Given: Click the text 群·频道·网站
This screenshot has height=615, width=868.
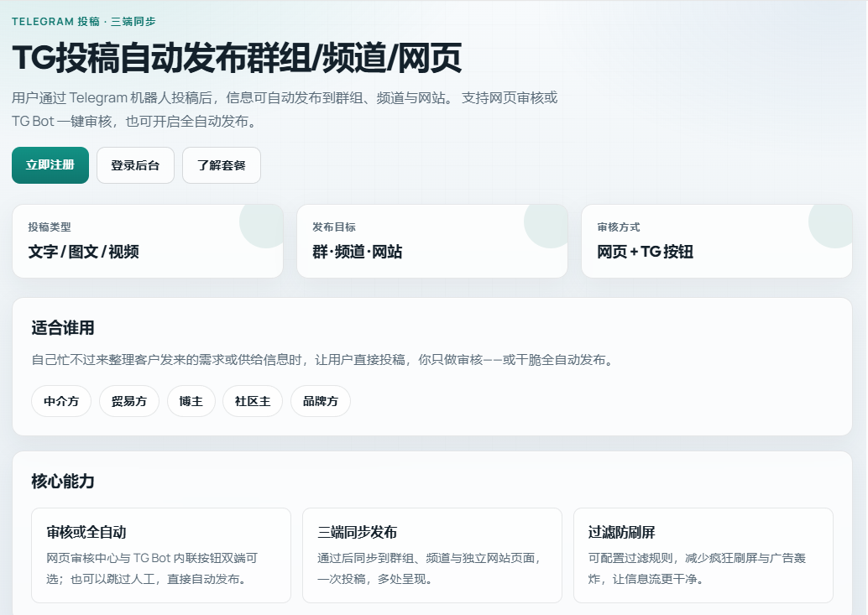Looking at the screenshot, I should [x=357, y=252].
